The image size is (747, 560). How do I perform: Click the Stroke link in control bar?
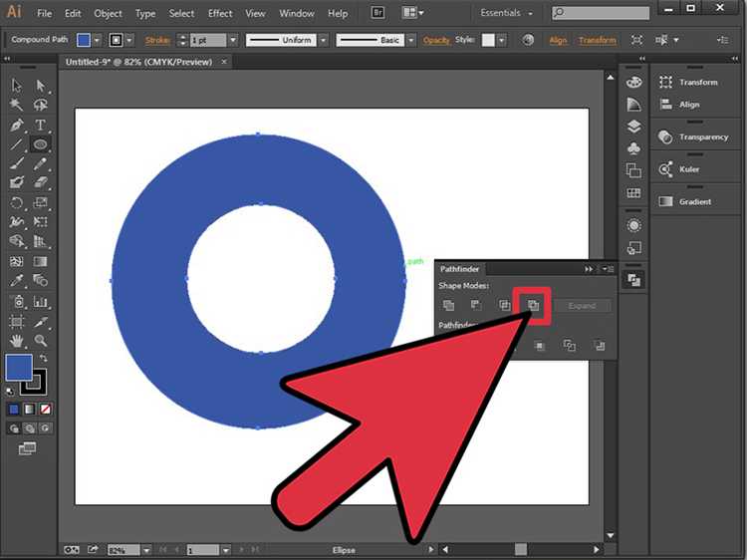(x=157, y=40)
